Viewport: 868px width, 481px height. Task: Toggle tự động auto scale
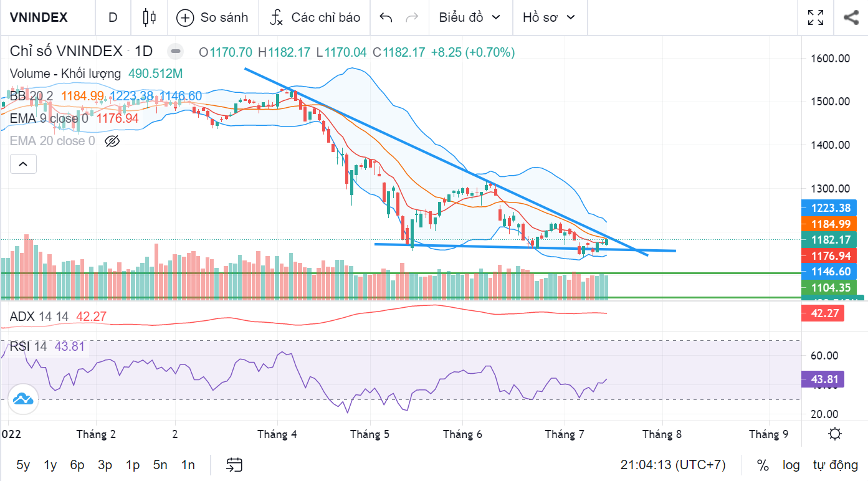836,465
